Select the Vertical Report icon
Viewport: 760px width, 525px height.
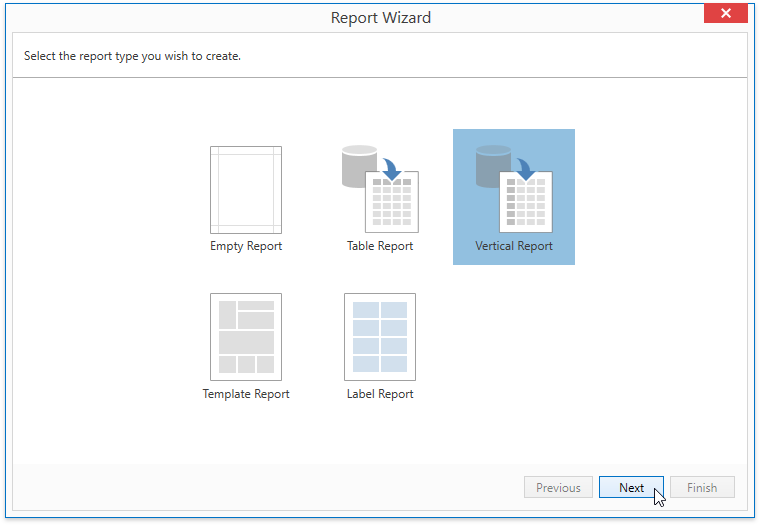(514, 189)
